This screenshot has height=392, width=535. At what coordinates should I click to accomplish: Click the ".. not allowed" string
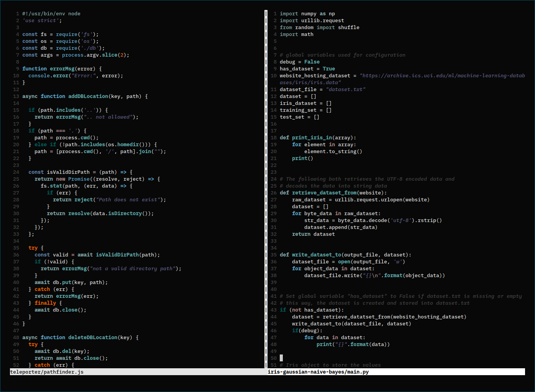(108, 117)
